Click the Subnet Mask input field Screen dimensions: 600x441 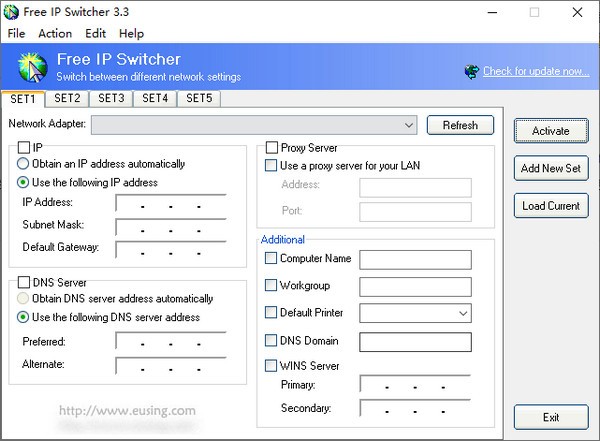(x=171, y=227)
